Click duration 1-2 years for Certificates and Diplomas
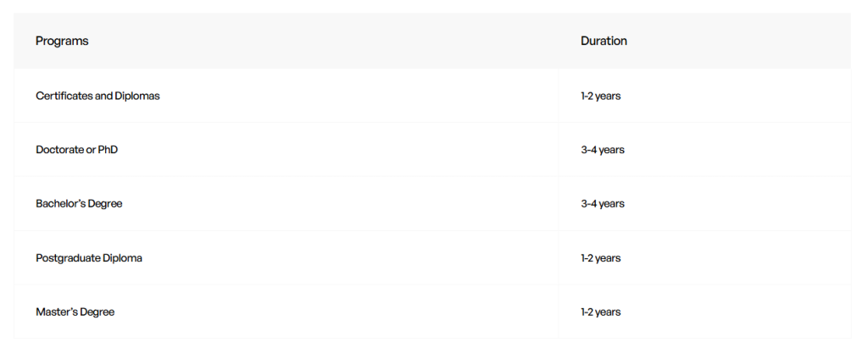This screenshot has width=868, height=353. pos(601,97)
